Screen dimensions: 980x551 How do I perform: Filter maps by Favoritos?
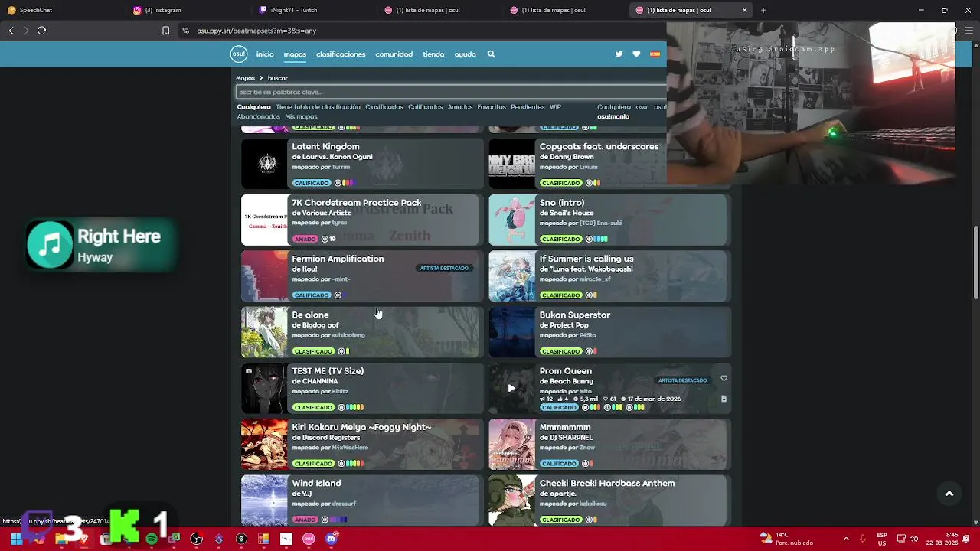point(492,107)
